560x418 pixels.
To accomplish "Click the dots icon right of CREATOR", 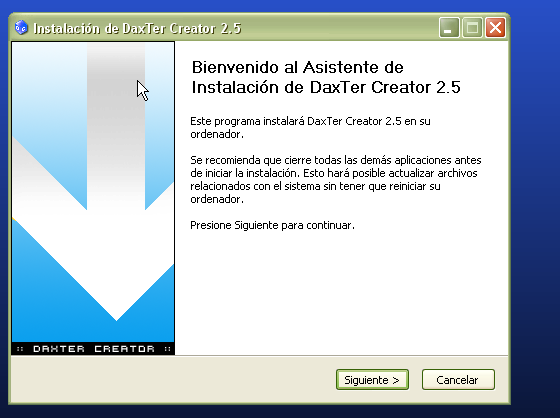I will click(167, 349).
